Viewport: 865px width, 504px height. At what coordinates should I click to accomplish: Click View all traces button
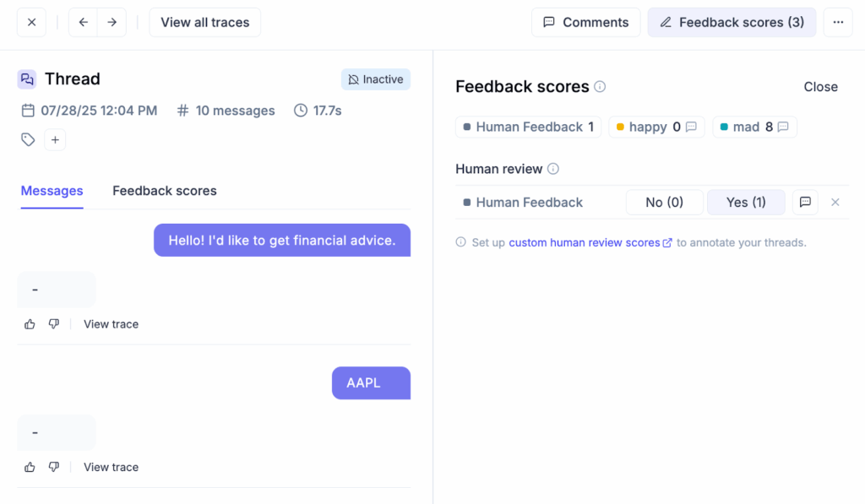click(204, 23)
